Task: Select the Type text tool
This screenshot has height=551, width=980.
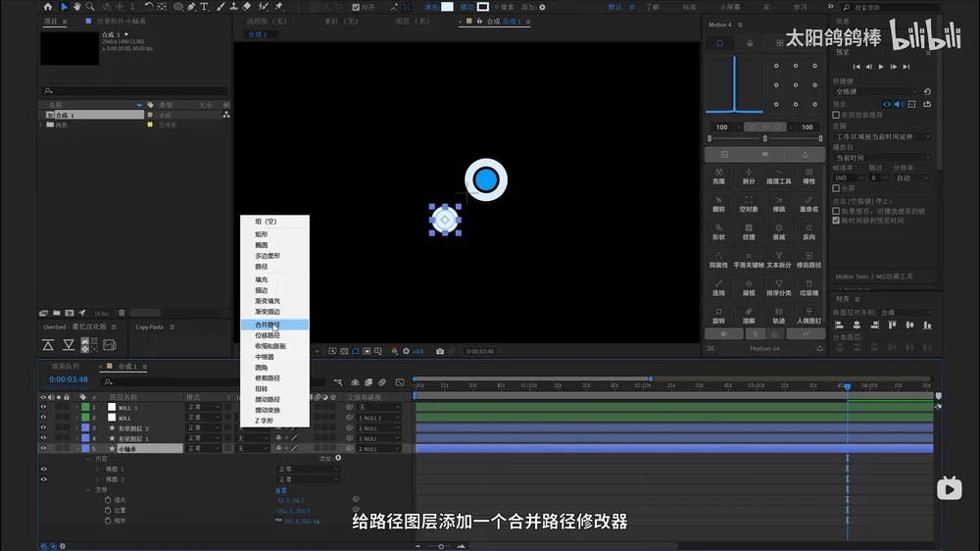Action: [205, 7]
